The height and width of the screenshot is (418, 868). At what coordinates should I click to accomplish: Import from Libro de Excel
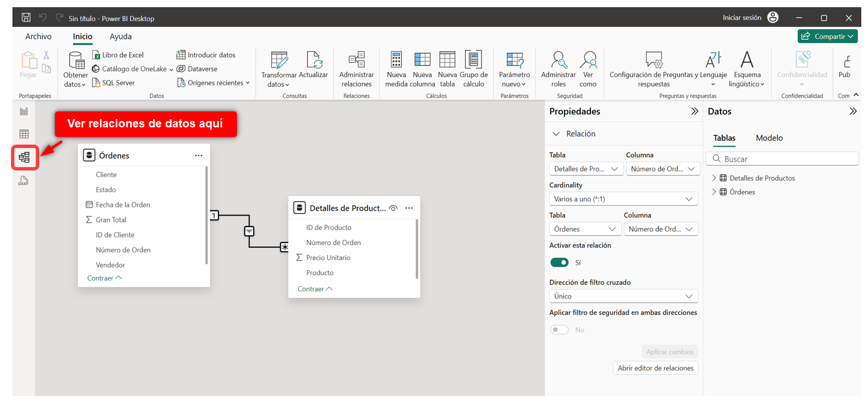(x=118, y=55)
